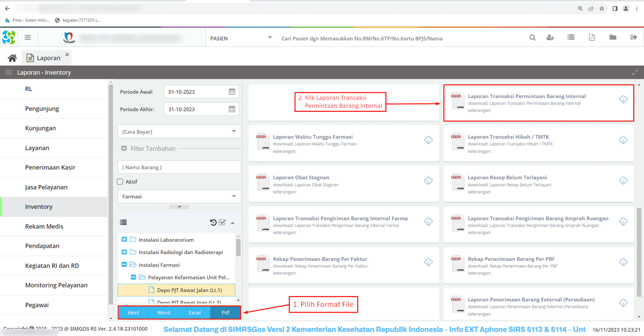Toggle the main hamburger menu in header

[x=28, y=38]
